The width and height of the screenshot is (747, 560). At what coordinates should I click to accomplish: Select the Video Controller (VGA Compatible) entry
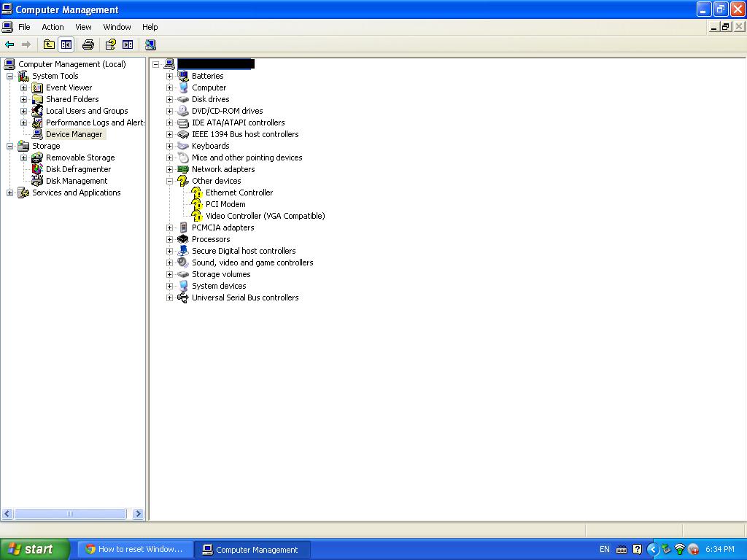pos(266,216)
